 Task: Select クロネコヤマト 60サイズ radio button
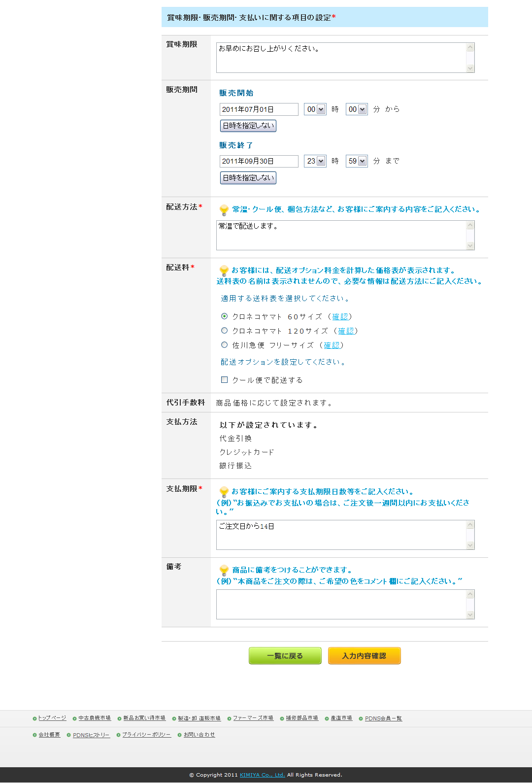click(224, 316)
